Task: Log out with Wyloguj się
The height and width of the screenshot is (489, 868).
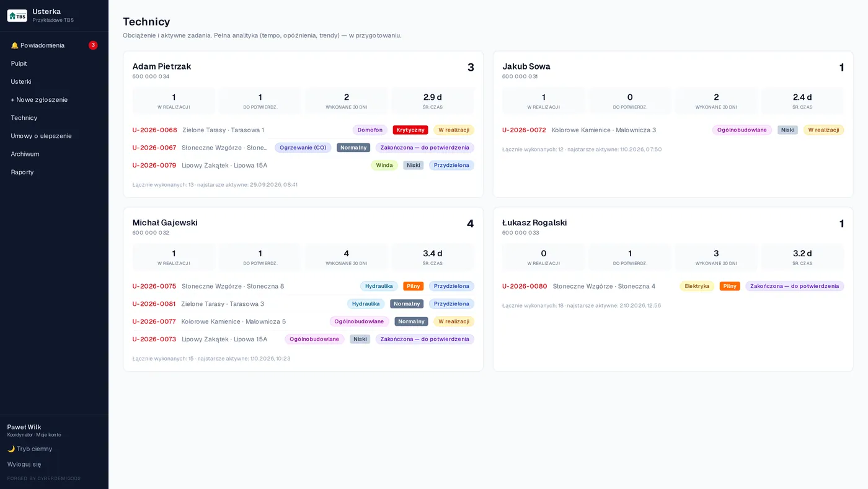Action: [24, 464]
